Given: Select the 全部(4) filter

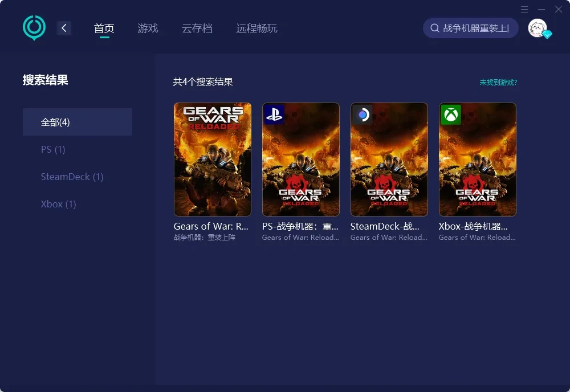Looking at the screenshot, I should tap(78, 122).
